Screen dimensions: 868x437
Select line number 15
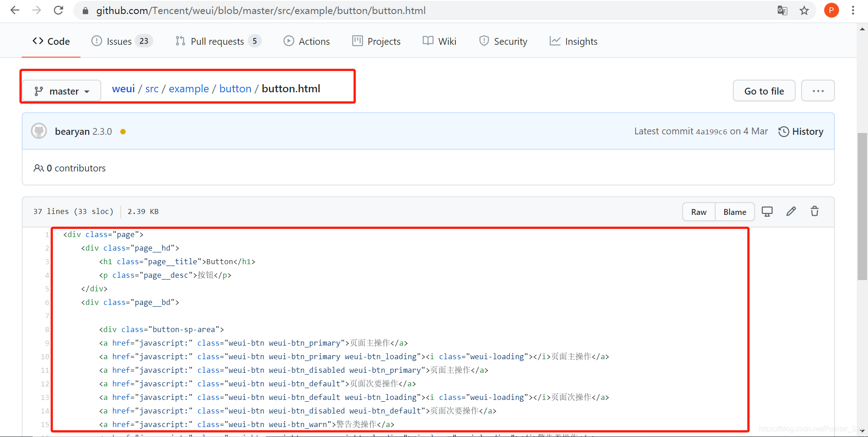[45, 424]
